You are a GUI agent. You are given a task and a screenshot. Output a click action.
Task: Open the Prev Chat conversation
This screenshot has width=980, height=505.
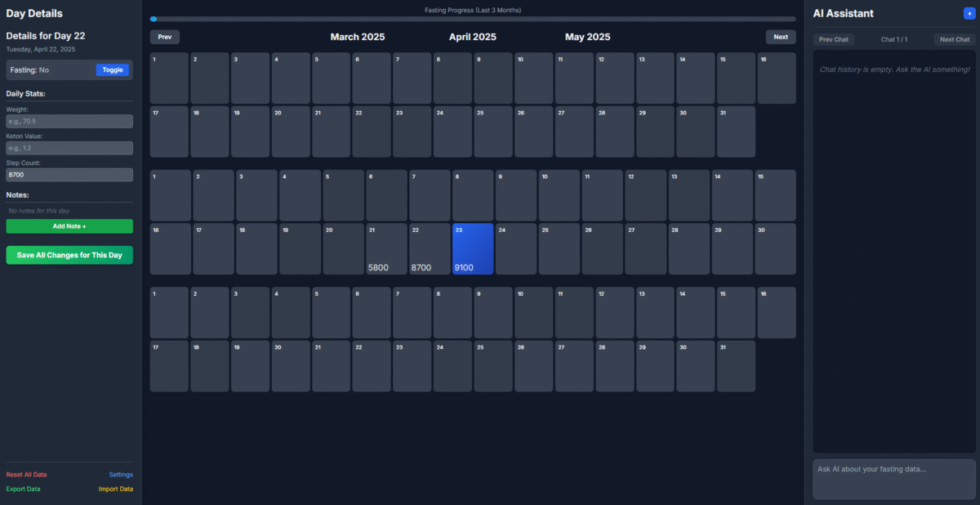click(834, 39)
